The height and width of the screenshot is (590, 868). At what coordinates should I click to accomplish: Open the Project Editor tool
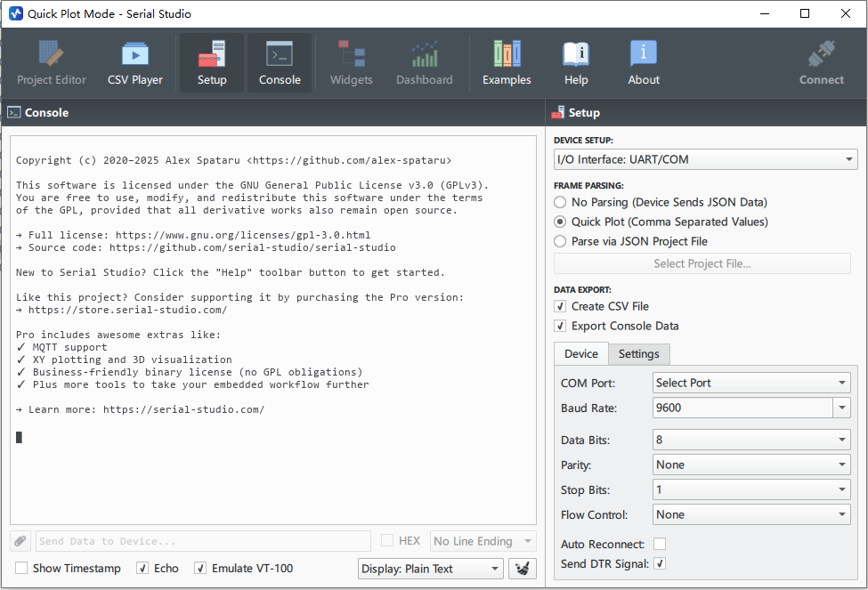pos(52,63)
